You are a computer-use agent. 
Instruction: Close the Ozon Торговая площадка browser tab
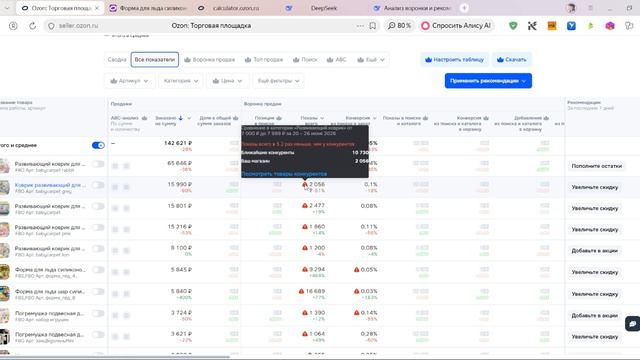click(97, 8)
